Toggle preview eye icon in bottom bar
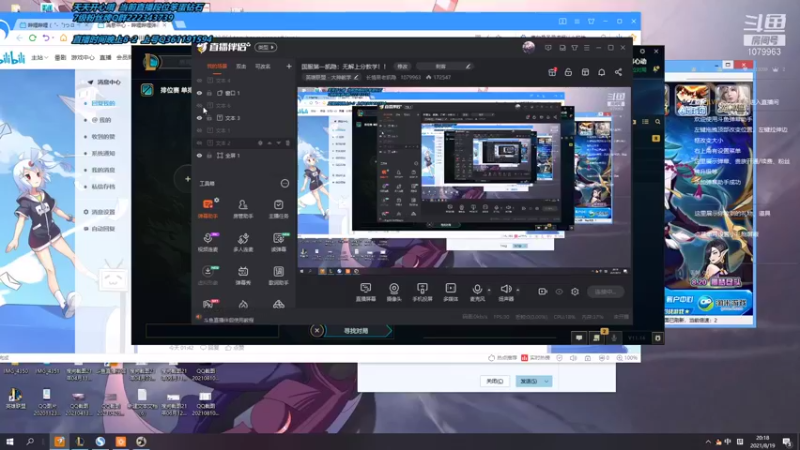 (x=559, y=292)
